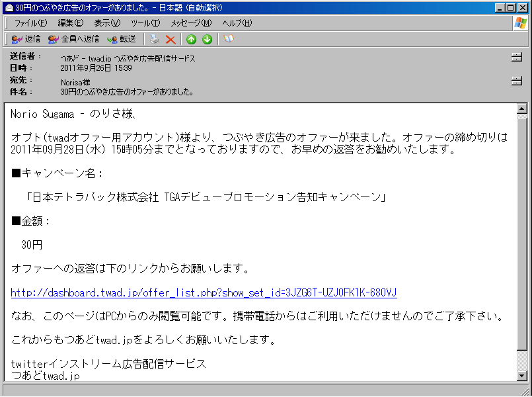Go to next message green down arrow
Viewport: 532px width, 397px height.
(207, 40)
